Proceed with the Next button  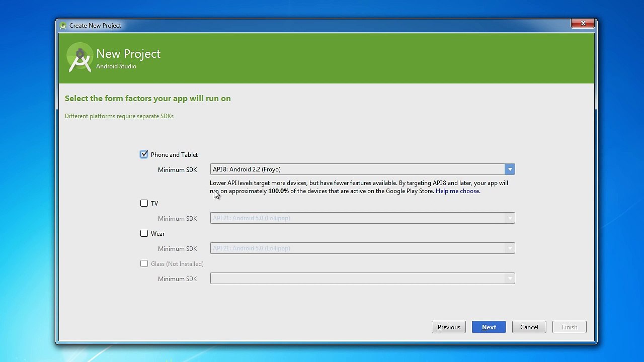tap(489, 327)
